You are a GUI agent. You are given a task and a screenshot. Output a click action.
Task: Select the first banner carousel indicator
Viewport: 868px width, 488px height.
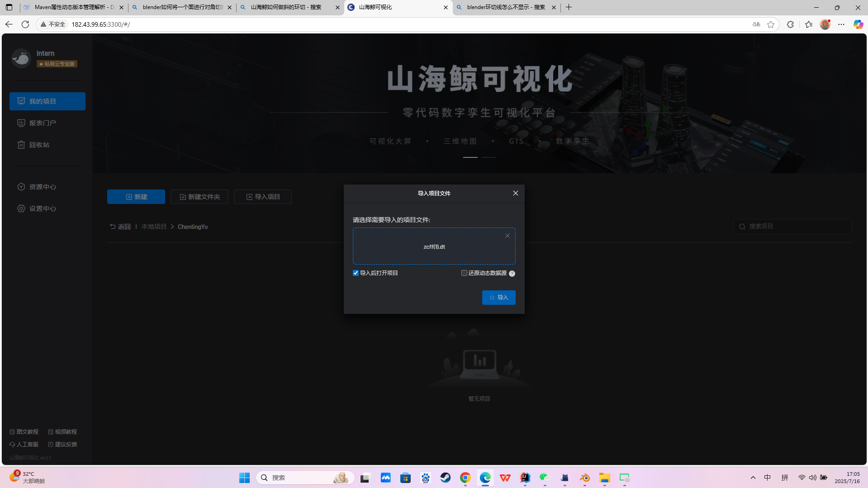click(x=470, y=157)
